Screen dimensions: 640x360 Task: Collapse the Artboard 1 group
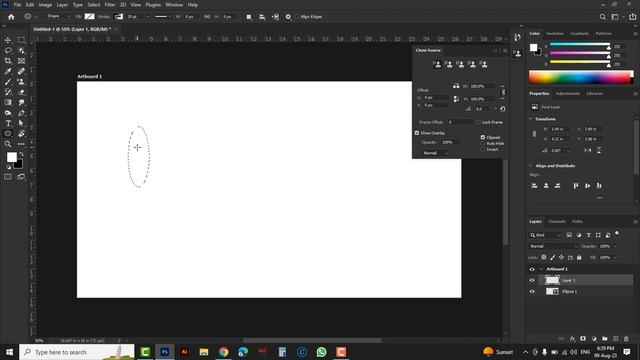(541, 269)
